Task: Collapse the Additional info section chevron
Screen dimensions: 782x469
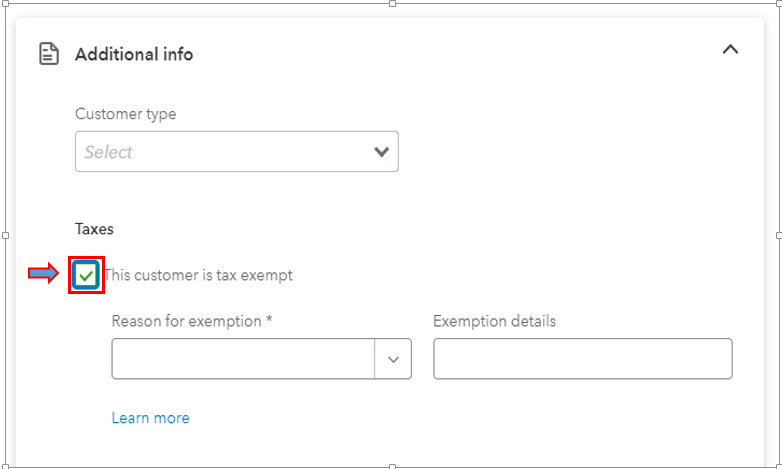Action: click(x=730, y=49)
